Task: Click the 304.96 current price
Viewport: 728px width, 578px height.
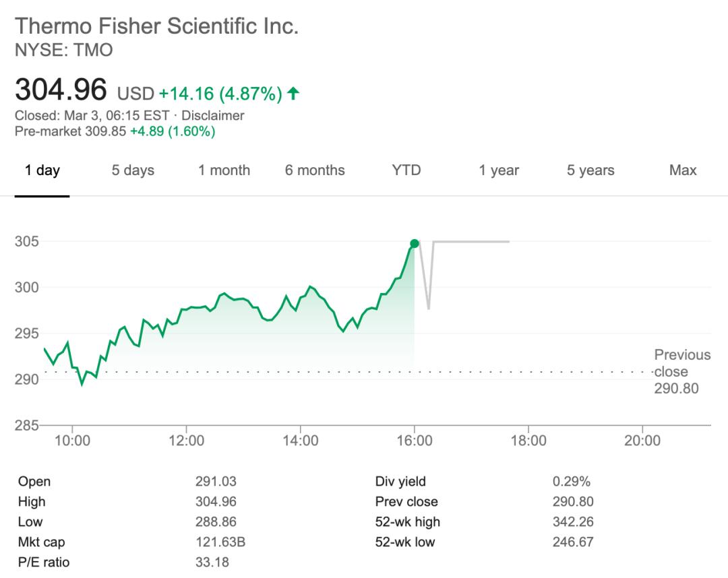Action: 61,90
